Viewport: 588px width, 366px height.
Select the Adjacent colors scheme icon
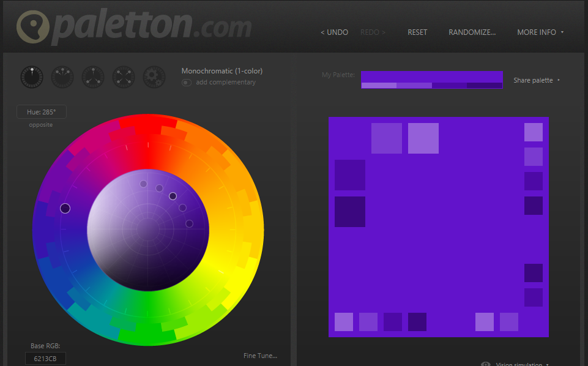62,77
